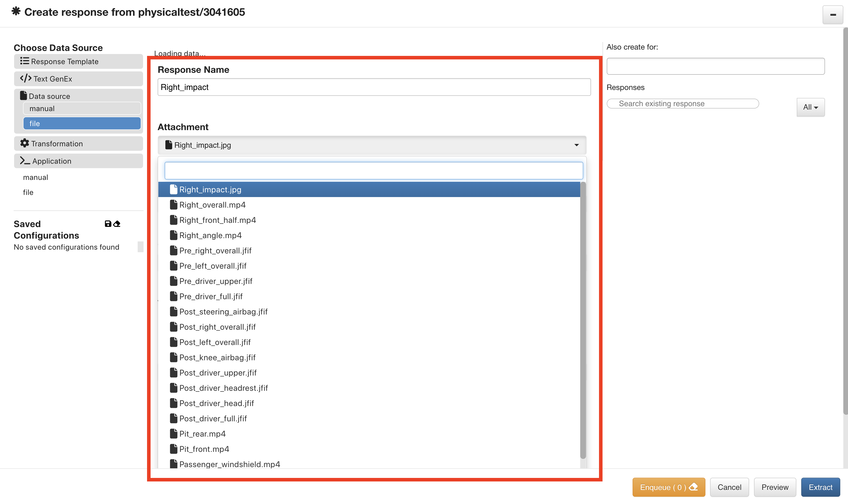Edit the Response Name field
The image size is (848, 504).
[x=374, y=87]
